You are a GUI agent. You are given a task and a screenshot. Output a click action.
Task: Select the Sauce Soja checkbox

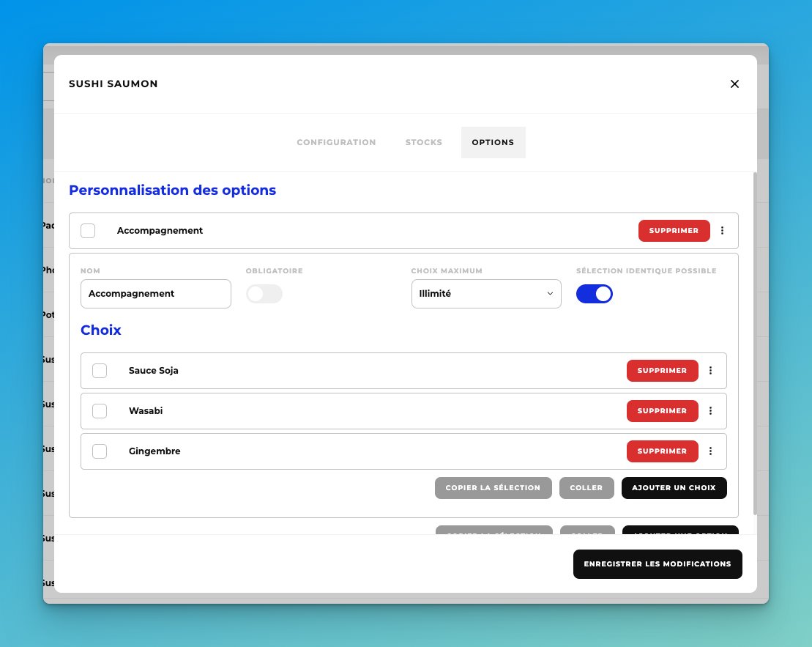click(x=100, y=371)
